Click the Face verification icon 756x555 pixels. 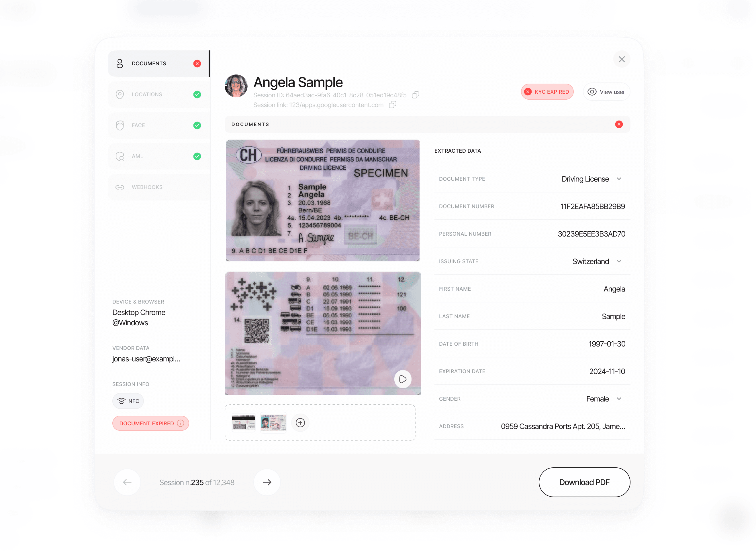coord(120,125)
